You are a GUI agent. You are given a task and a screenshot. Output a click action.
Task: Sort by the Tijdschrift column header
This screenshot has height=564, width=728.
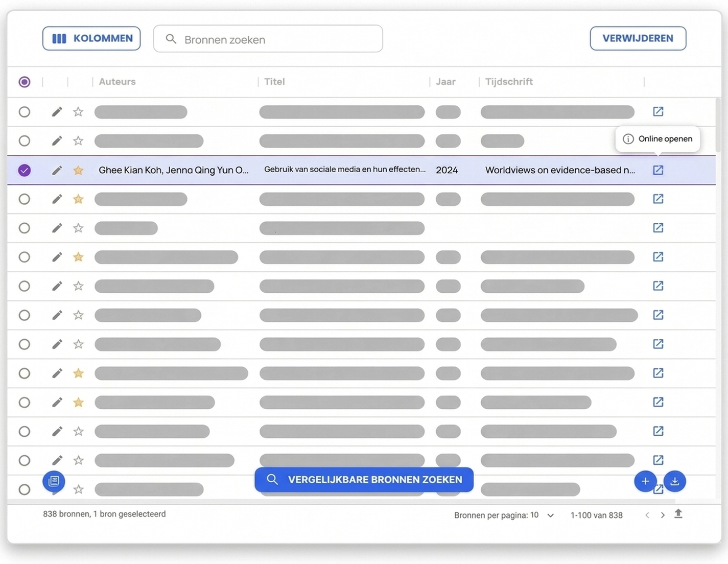(509, 82)
